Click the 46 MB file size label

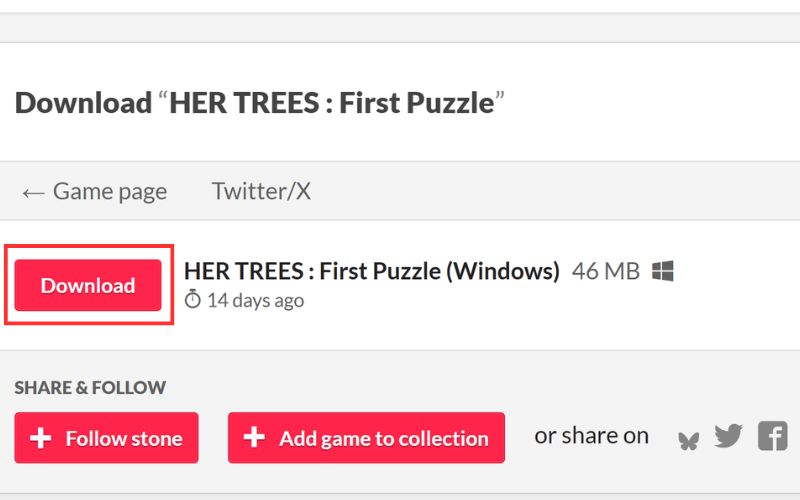click(605, 271)
